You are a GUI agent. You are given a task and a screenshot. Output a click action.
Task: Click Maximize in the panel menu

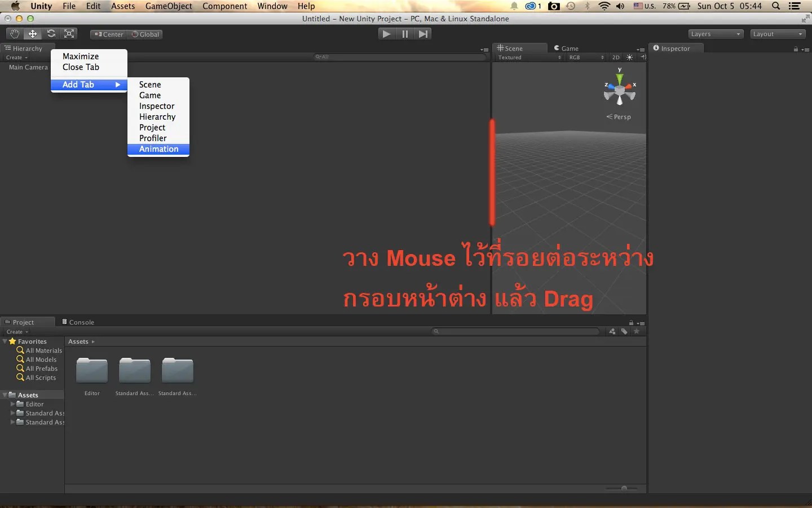pyautogui.click(x=81, y=56)
